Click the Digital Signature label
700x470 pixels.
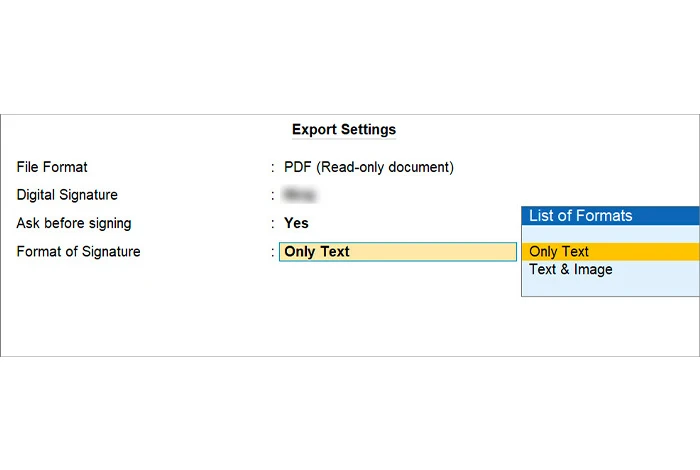67,195
